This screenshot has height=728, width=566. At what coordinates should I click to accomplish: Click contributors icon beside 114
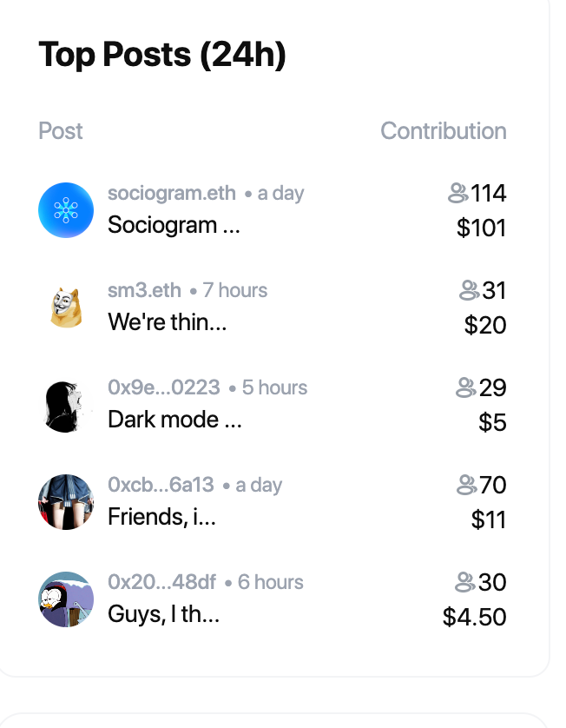[x=457, y=193]
